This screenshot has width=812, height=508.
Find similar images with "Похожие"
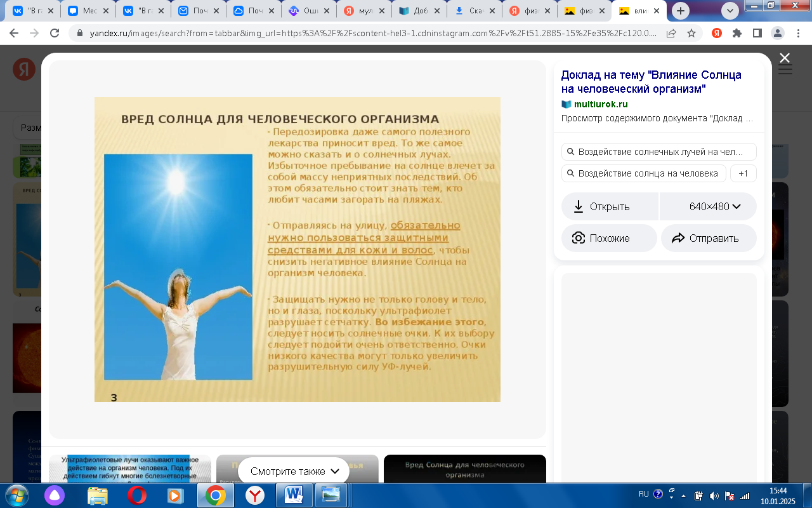pos(609,238)
